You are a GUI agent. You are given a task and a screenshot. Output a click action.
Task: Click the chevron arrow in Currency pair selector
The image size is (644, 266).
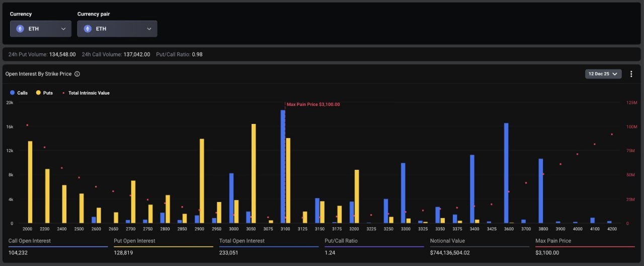149,29
